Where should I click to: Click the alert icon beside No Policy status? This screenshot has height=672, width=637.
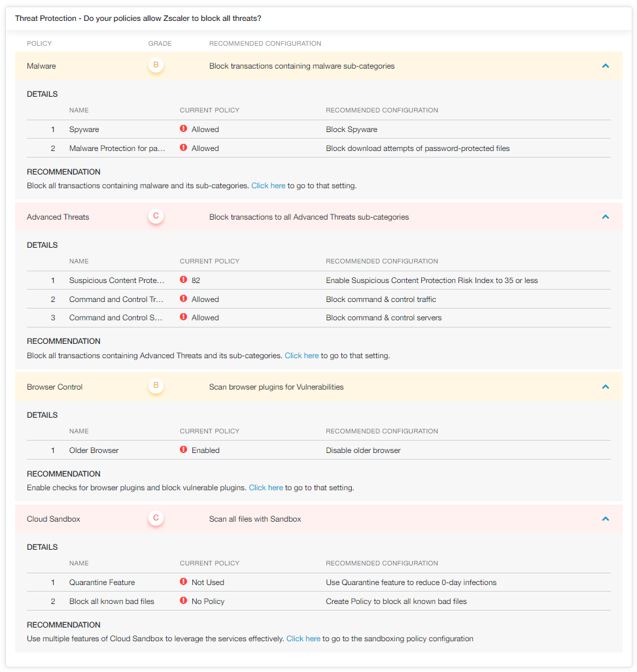[184, 601]
